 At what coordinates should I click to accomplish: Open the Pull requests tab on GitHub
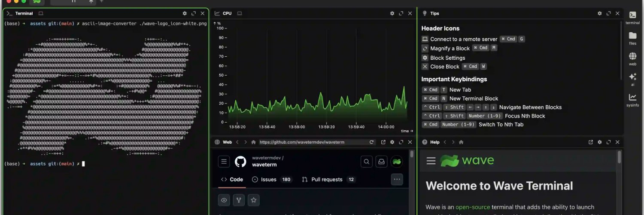328,179
